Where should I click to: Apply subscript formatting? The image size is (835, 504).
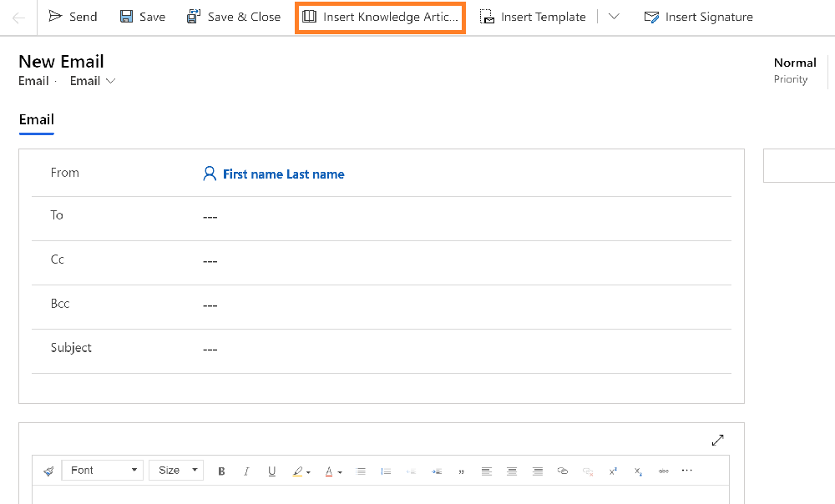(637, 470)
